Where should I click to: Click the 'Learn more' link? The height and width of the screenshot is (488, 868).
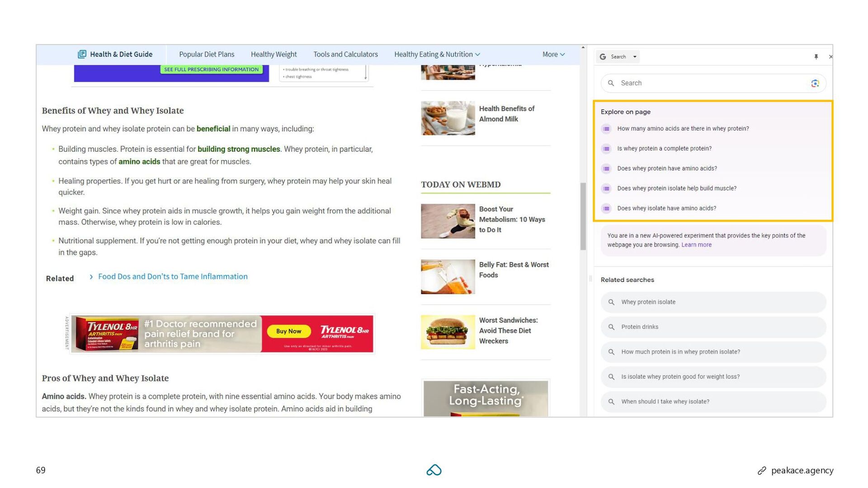pyautogui.click(x=696, y=245)
